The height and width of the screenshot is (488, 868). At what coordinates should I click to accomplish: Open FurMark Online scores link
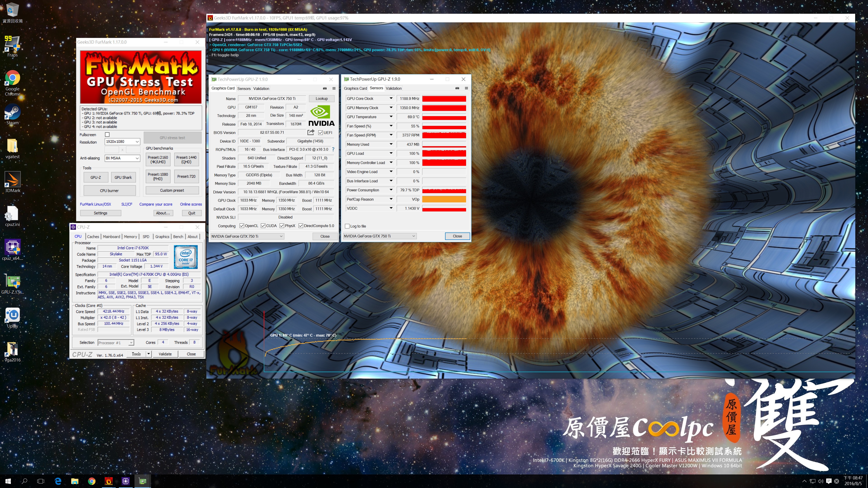(191, 204)
